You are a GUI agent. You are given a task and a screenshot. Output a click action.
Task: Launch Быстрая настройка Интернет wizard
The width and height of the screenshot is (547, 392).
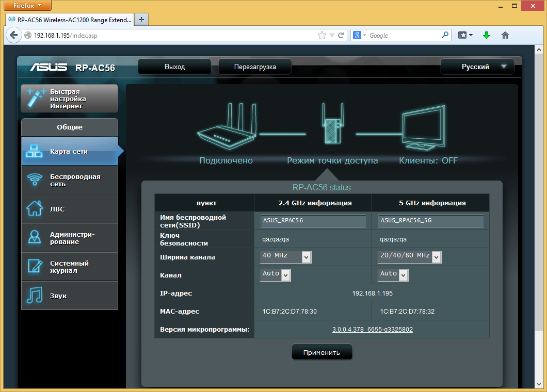click(x=70, y=98)
